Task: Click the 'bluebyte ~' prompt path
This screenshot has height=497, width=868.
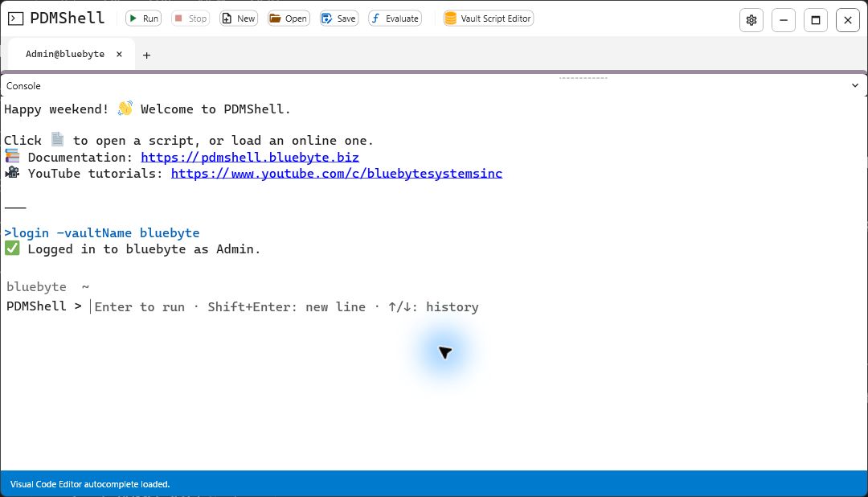Action: point(47,287)
